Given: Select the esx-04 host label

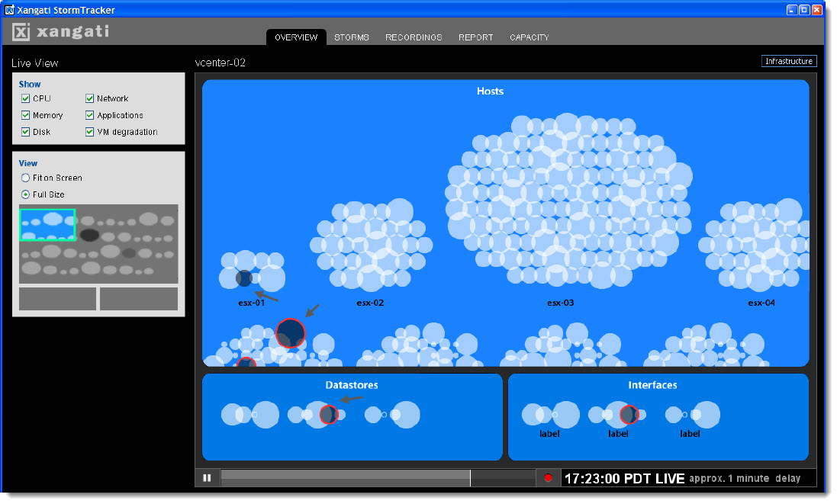Looking at the screenshot, I should [761, 303].
